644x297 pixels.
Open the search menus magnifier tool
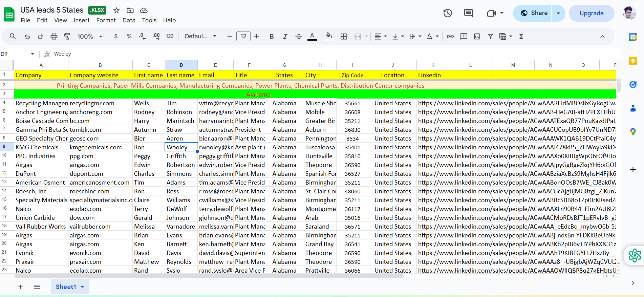(x=13, y=36)
